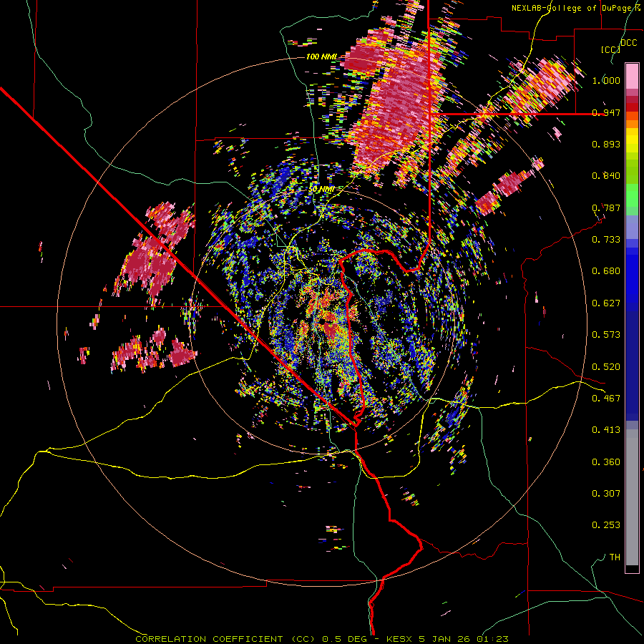Click the 0.947 scale value

pos(606,112)
